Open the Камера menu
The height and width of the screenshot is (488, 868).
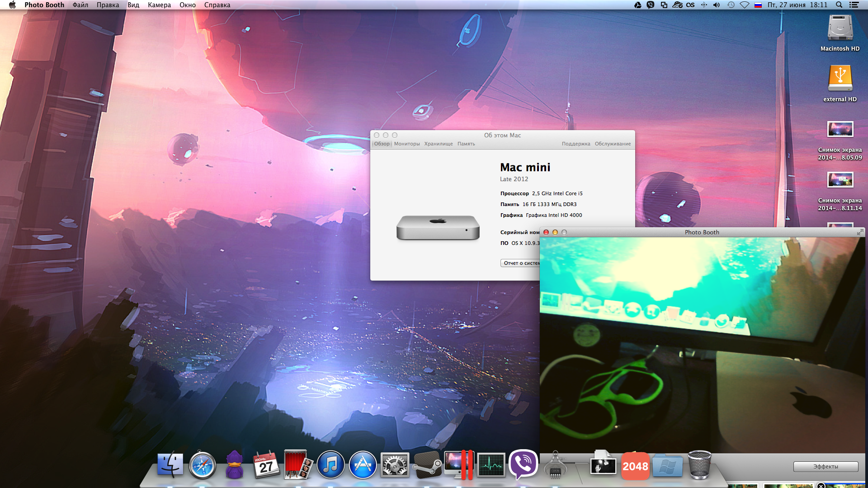point(159,5)
